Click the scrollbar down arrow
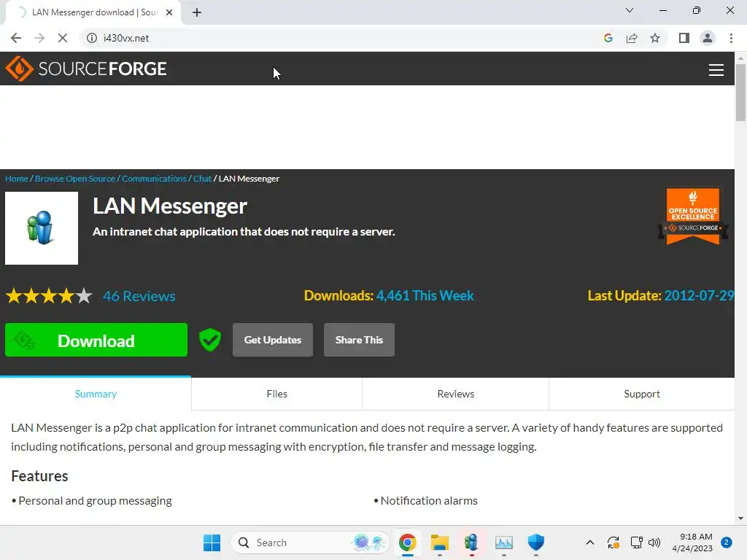 (740, 518)
